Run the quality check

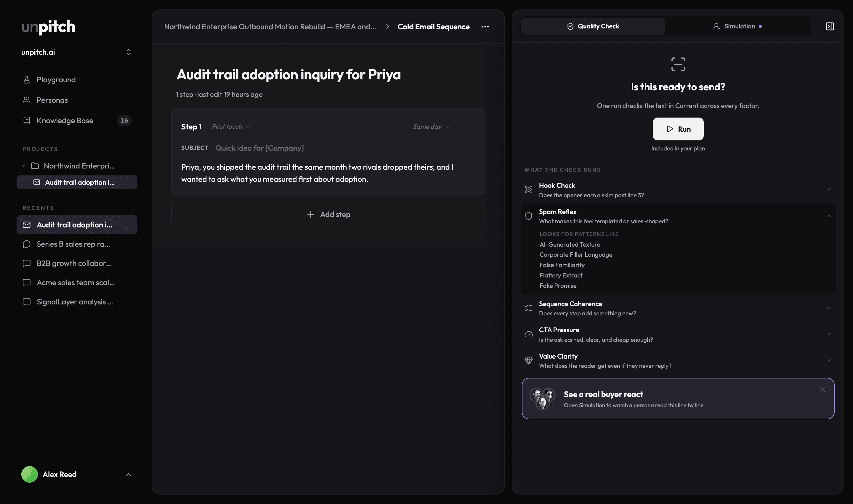coord(678,129)
